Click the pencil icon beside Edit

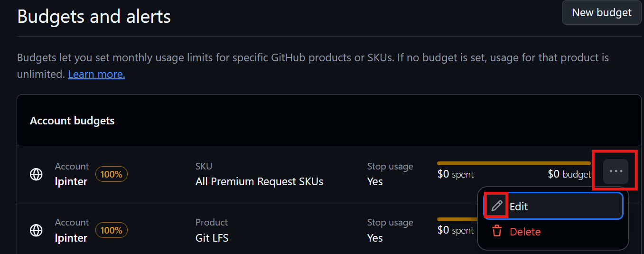[x=496, y=206]
